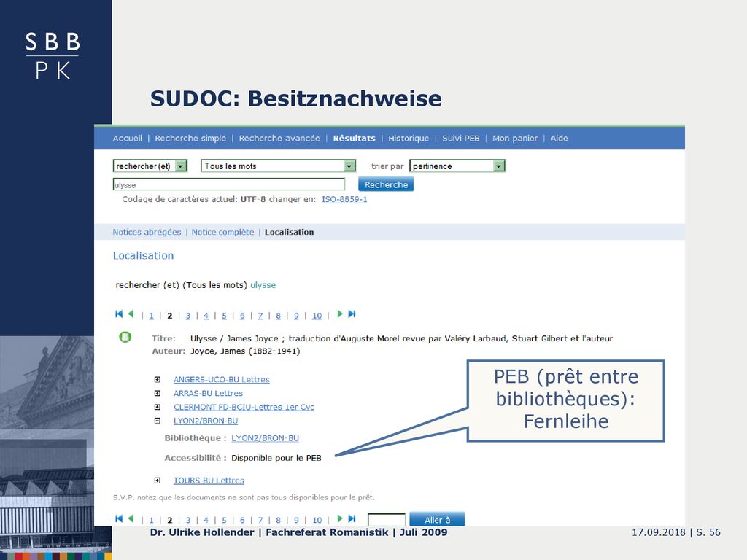This screenshot has height=560, width=747.
Task: Switch to the Notices abrégées tab
Action: point(147,232)
